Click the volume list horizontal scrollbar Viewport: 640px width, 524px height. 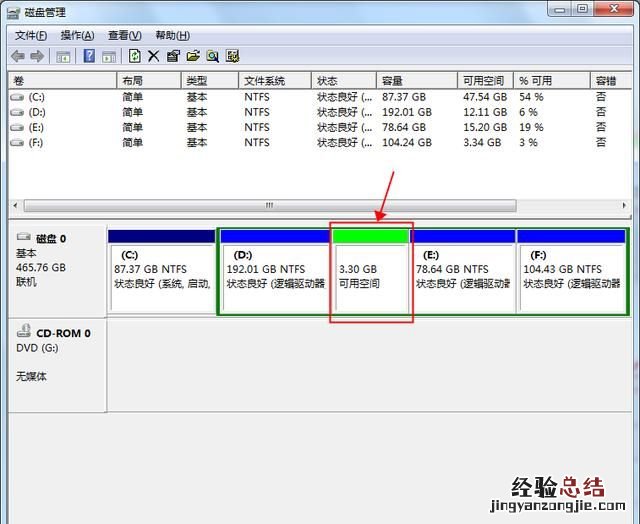[x=268, y=205]
